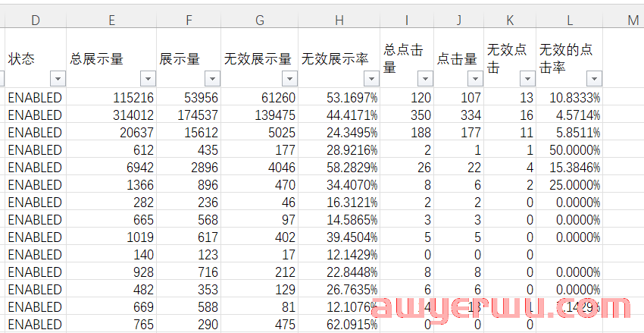Click the 无效展示率 header cell
Viewport: 644px width, 333px height.
(x=339, y=58)
